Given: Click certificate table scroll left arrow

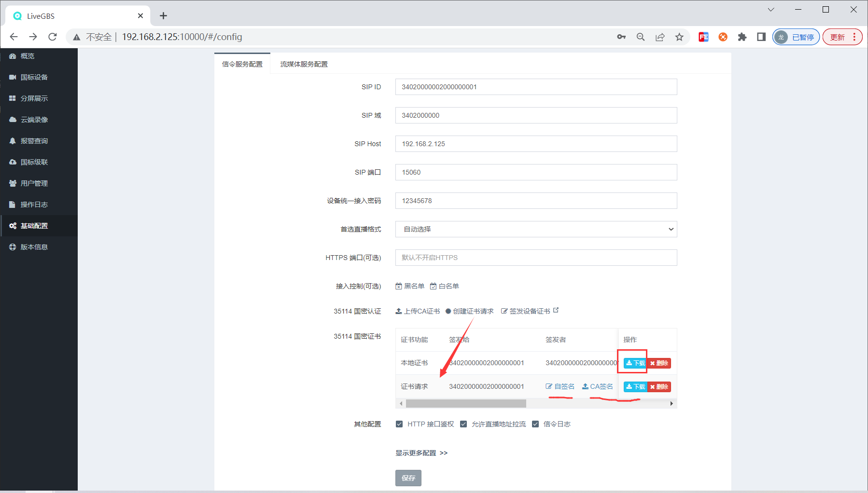Looking at the screenshot, I should click(x=401, y=403).
